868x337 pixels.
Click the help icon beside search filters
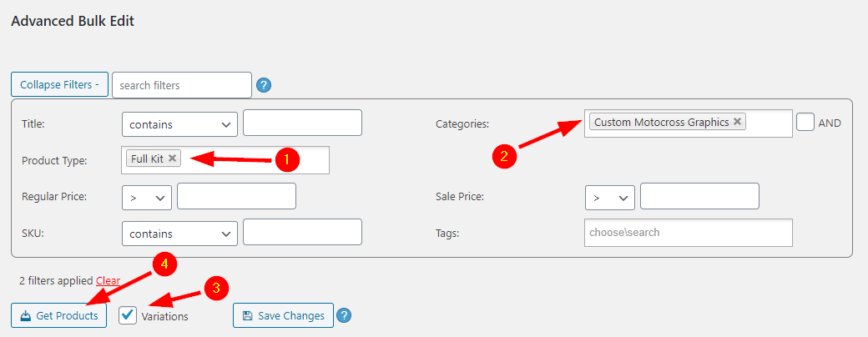[265, 85]
